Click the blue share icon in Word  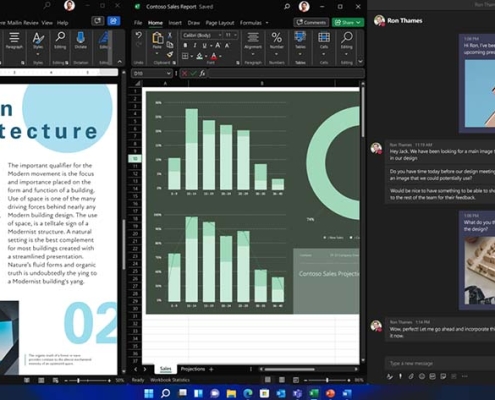114,21
